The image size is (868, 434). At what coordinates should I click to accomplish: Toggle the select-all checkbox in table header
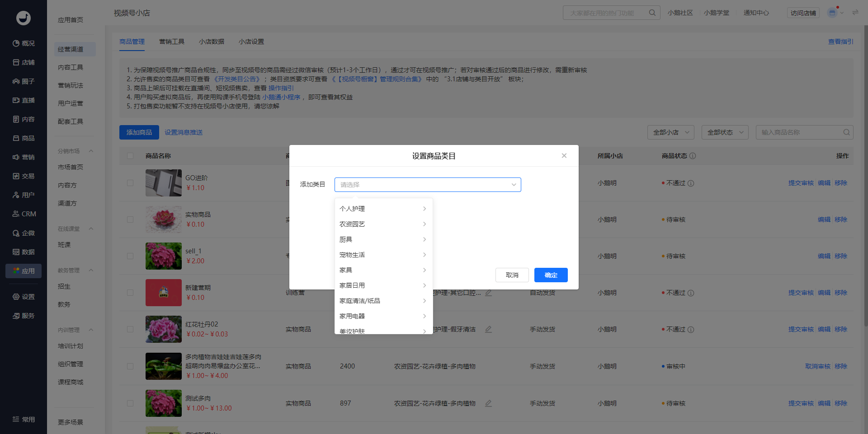pos(130,156)
